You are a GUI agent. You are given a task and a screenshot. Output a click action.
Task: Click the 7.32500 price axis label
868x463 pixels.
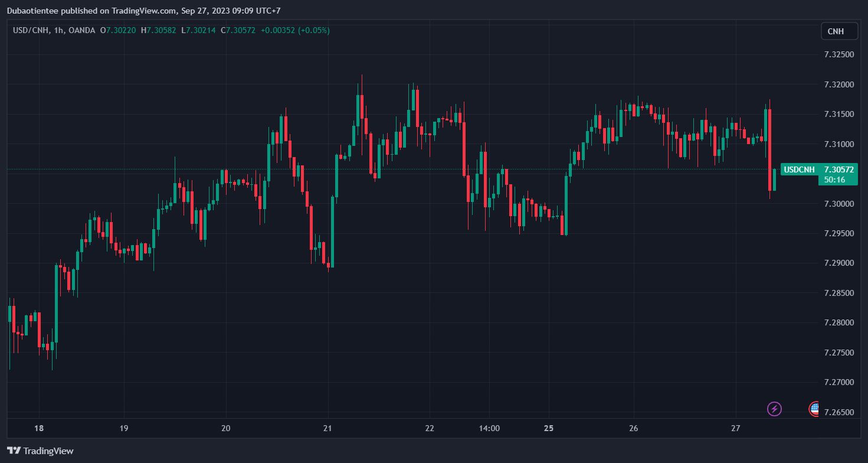click(838, 54)
